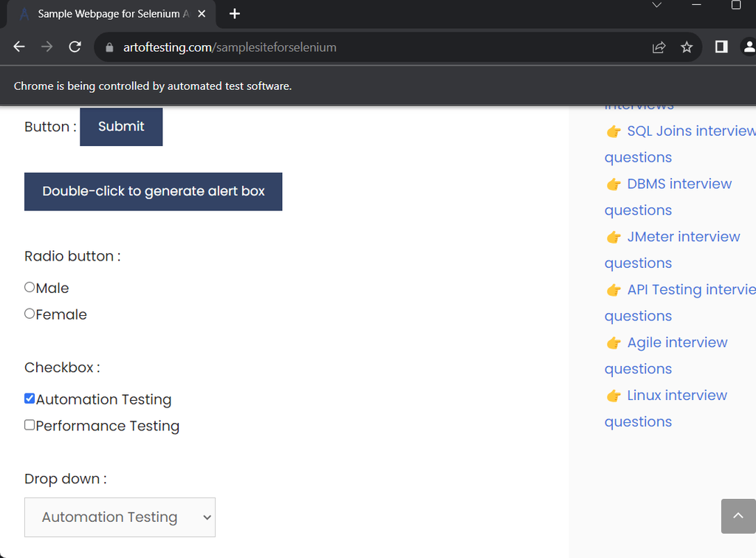Expand the tab search chevron
The image size is (756, 558).
(x=657, y=5)
